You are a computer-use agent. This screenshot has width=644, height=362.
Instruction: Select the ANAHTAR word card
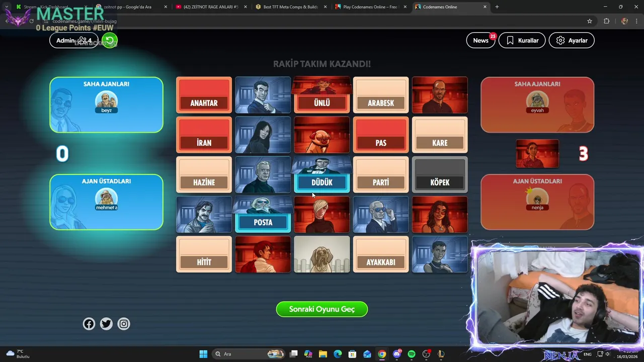pyautogui.click(x=204, y=95)
